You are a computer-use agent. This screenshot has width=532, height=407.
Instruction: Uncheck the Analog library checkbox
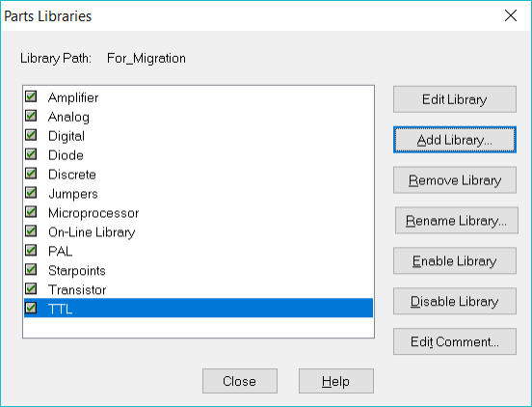[x=31, y=116]
